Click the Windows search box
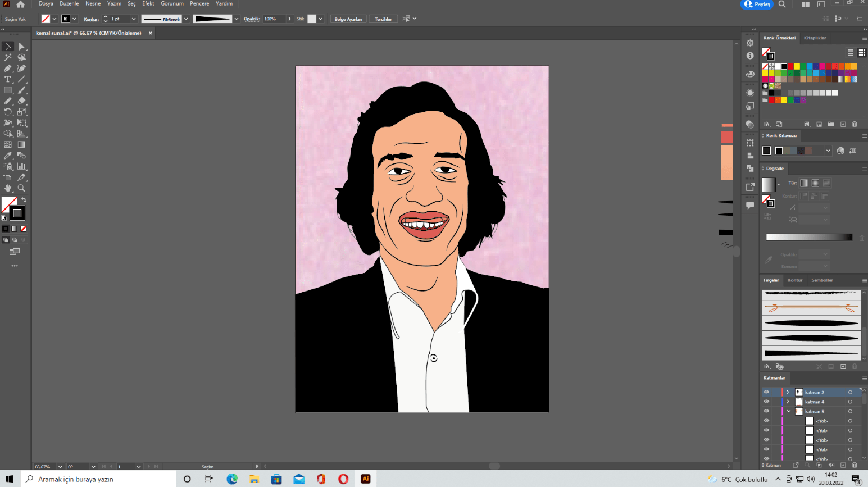The image size is (868, 487). (x=98, y=479)
